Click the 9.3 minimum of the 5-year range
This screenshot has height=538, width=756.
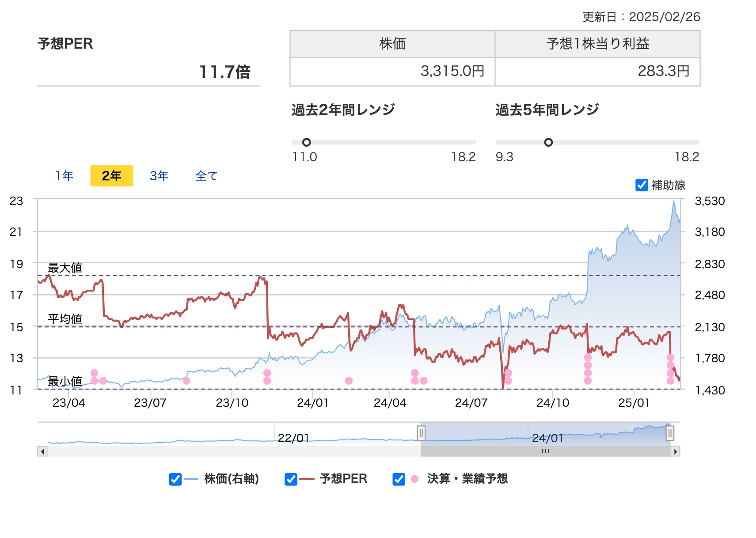click(x=505, y=157)
